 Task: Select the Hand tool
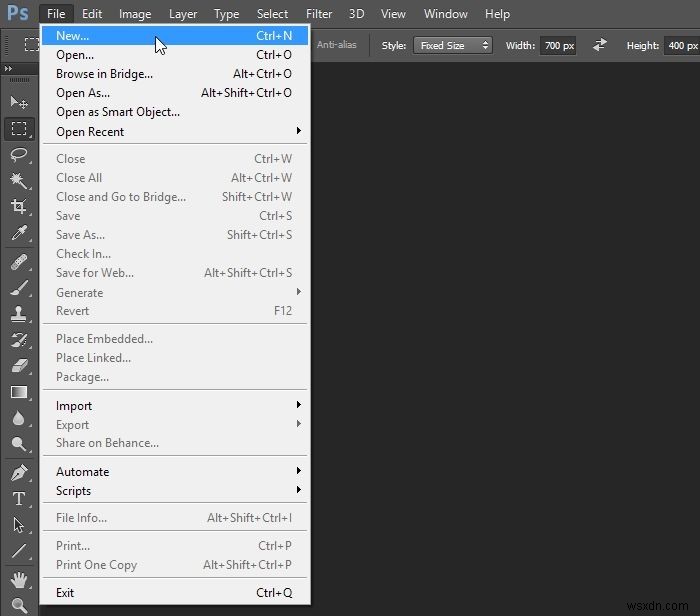coord(19,580)
